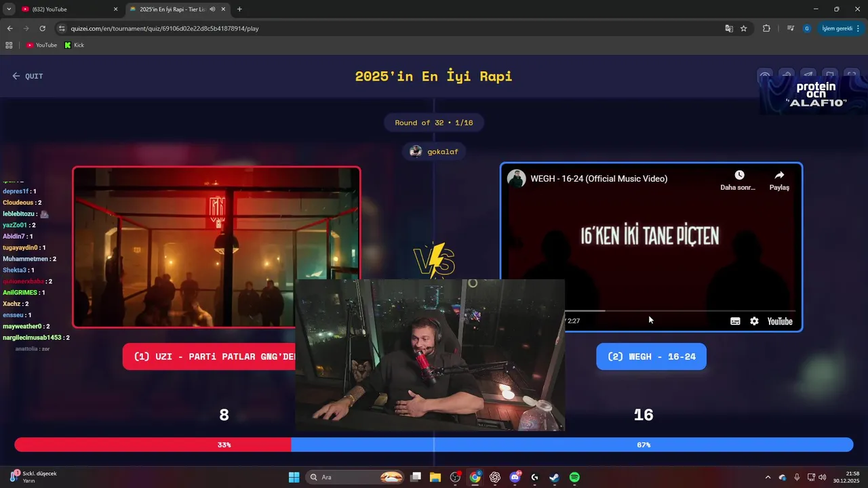868x488 pixels.
Task: Close the YouTube tab
Action: pos(115,9)
